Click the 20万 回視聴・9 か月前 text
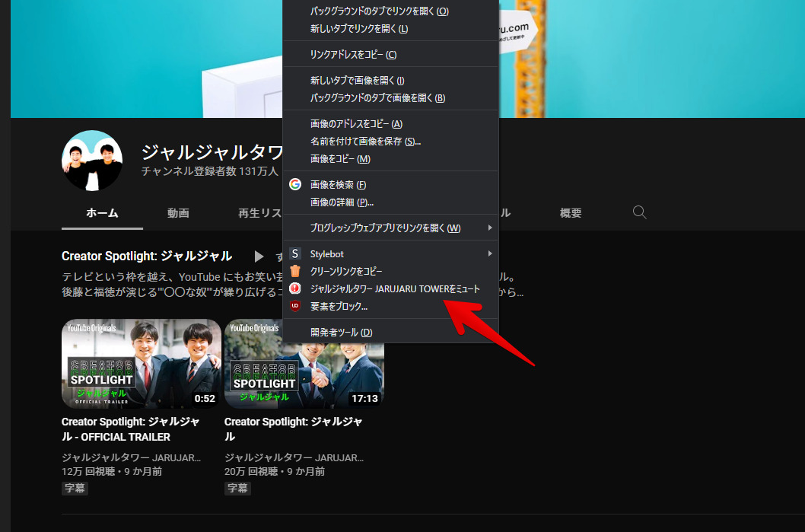 275,471
